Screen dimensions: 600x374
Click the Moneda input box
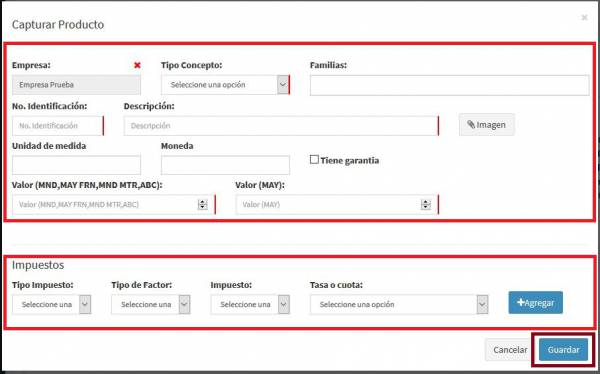pos(225,165)
